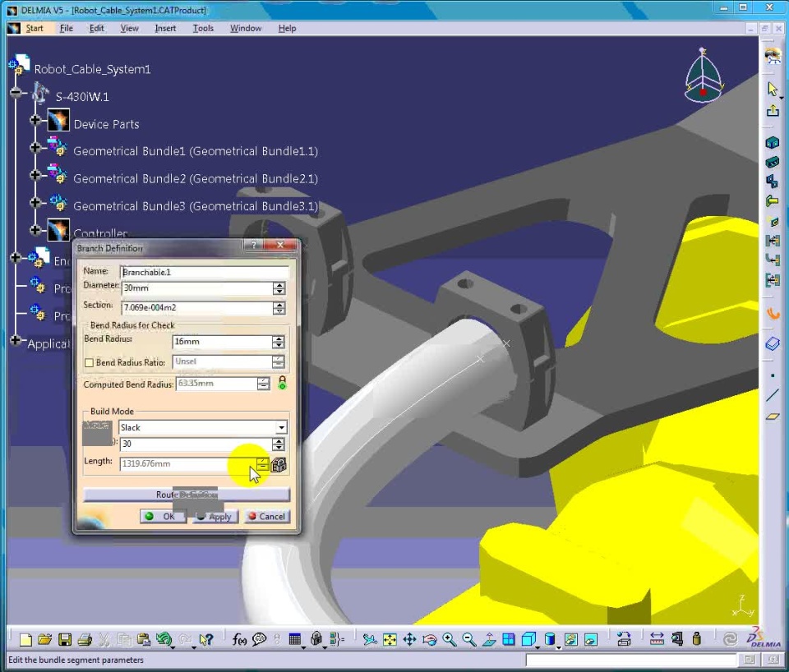Click the status bar command input field
The height and width of the screenshot is (672, 789).
pyautogui.click(x=630, y=660)
